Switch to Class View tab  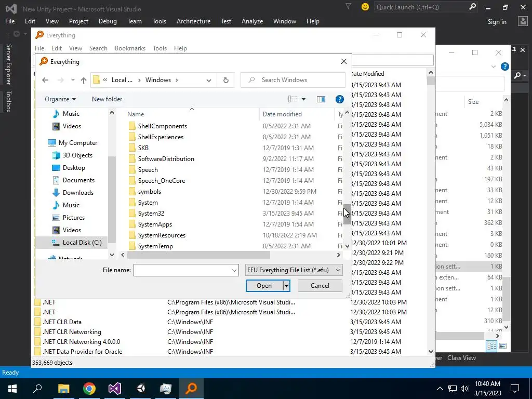461,358
